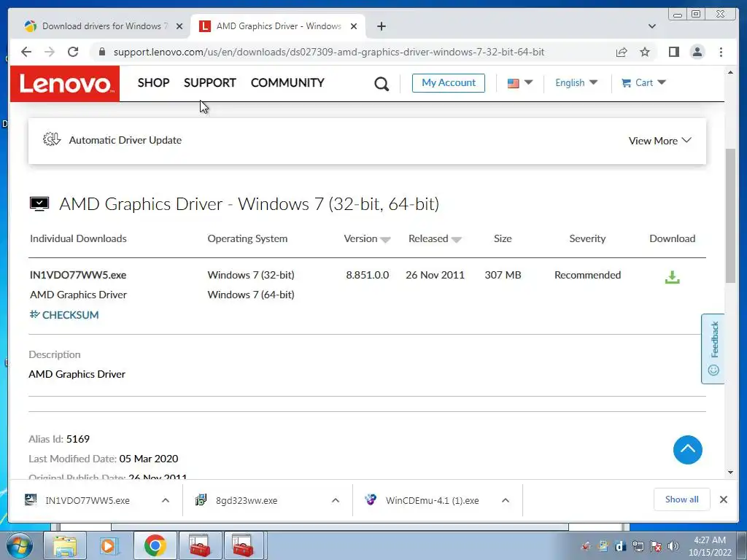Click the 307 MB size value
Viewport: 747px width, 560px height.
pyautogui.click(x=503, y=275)
